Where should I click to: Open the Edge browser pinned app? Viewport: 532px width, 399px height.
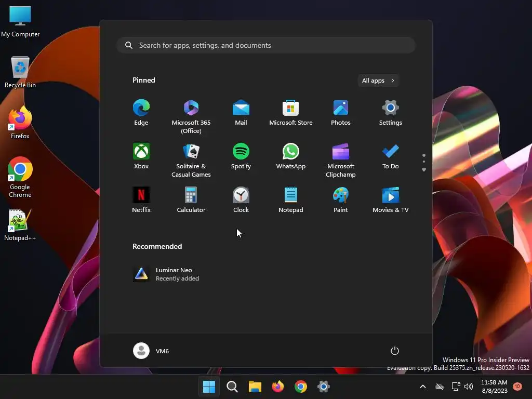[x=141, y=113]
